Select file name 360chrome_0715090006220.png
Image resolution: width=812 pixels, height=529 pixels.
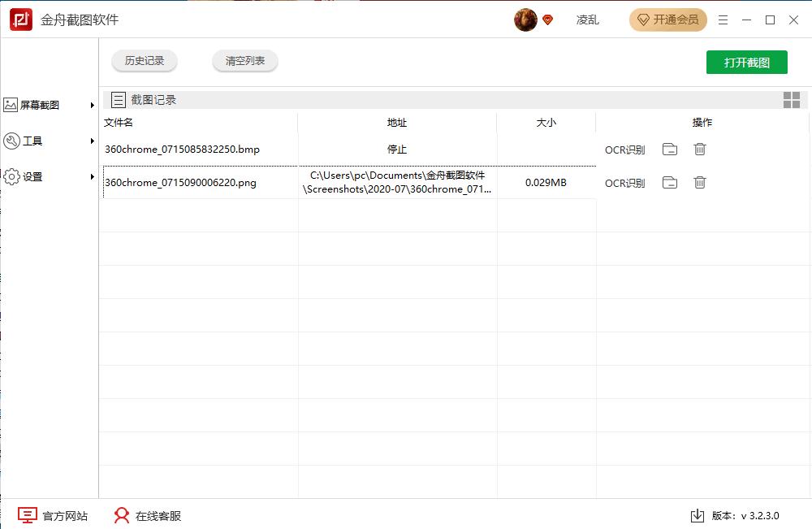coord(180,182)
